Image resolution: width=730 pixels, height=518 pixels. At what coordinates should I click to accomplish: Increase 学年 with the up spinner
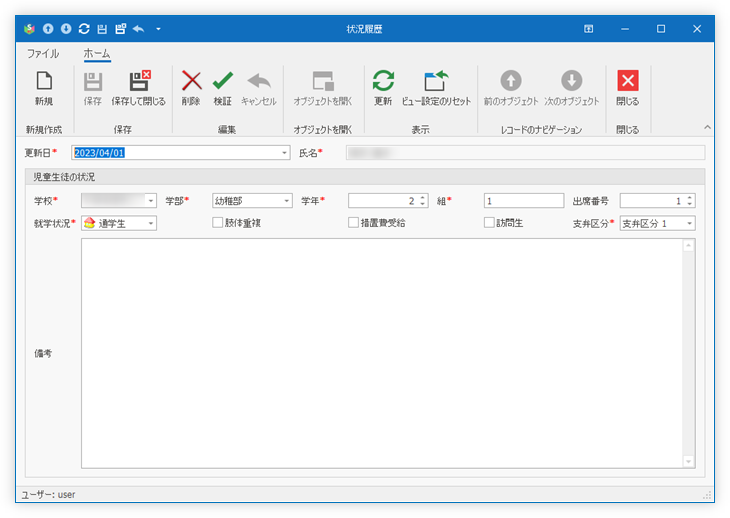pos(423,197)
